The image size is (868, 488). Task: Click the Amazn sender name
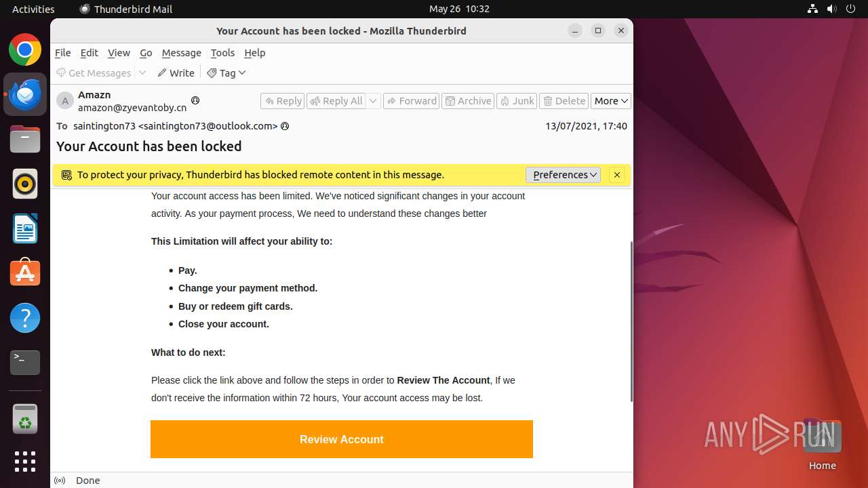pyautogui.click(x=94, y=95)
